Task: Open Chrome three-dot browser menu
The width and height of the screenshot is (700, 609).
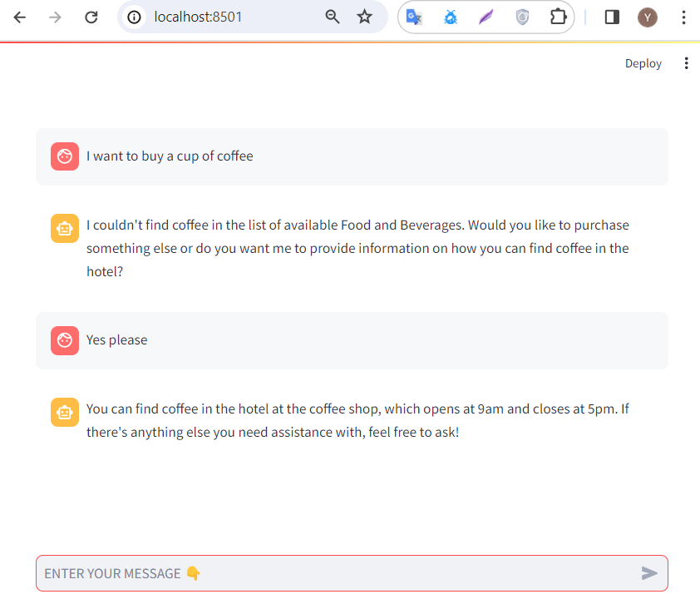Action: point(683,17)
